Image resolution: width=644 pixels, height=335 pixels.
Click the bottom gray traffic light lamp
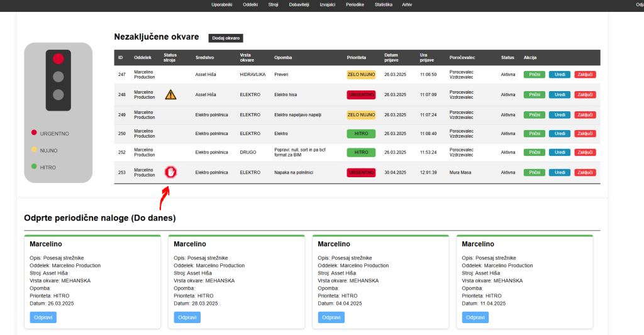[58, 95]
